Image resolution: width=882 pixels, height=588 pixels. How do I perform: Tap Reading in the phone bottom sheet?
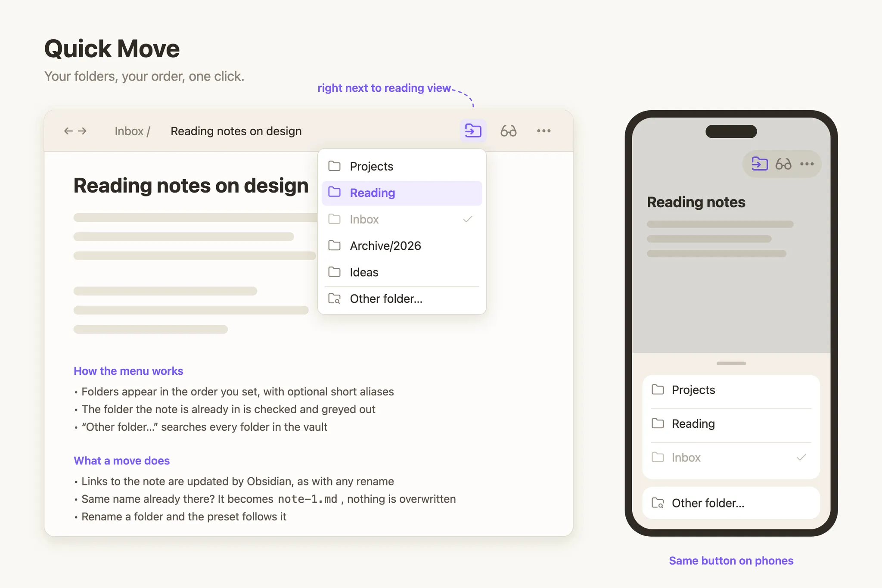click(x=731, y=424)
